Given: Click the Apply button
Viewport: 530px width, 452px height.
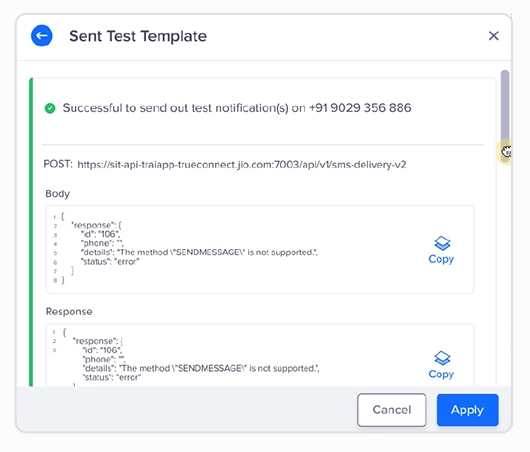Looking at the screenshot, I should [467, 410].
